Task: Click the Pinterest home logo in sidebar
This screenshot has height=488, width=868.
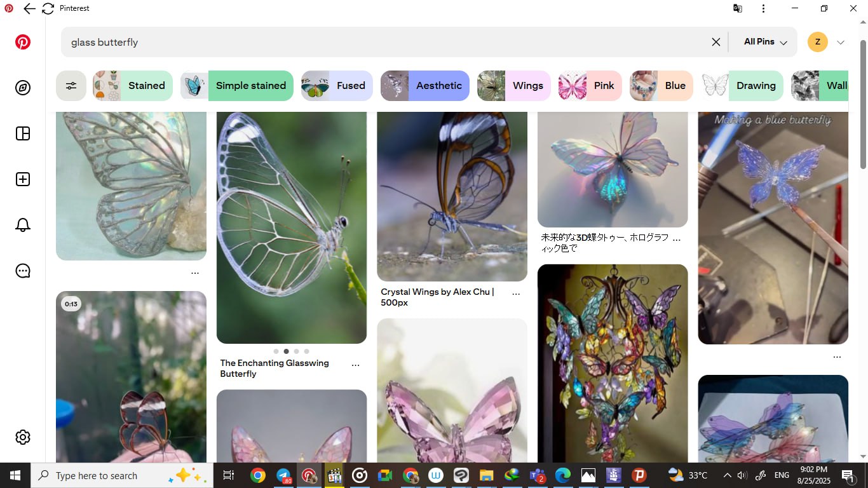Action: (x=23, y=43)
